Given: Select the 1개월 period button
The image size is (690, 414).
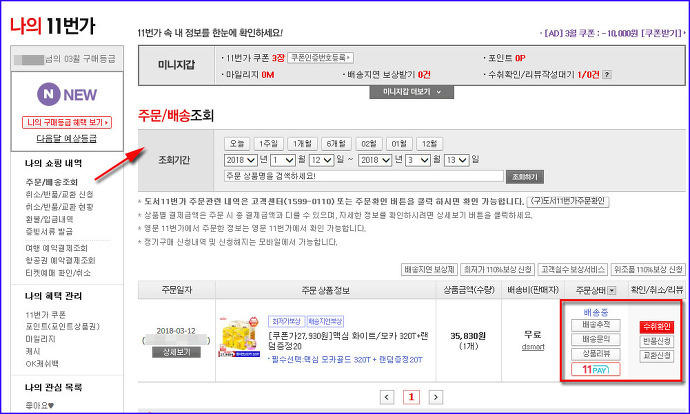Looking at the screenshot, I should coord(302,144).
